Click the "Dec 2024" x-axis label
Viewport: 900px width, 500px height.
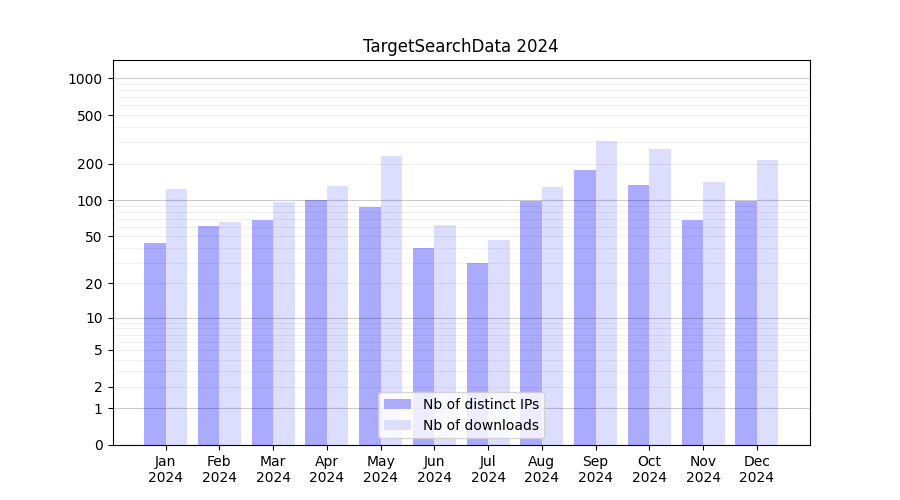coord(757,469)
